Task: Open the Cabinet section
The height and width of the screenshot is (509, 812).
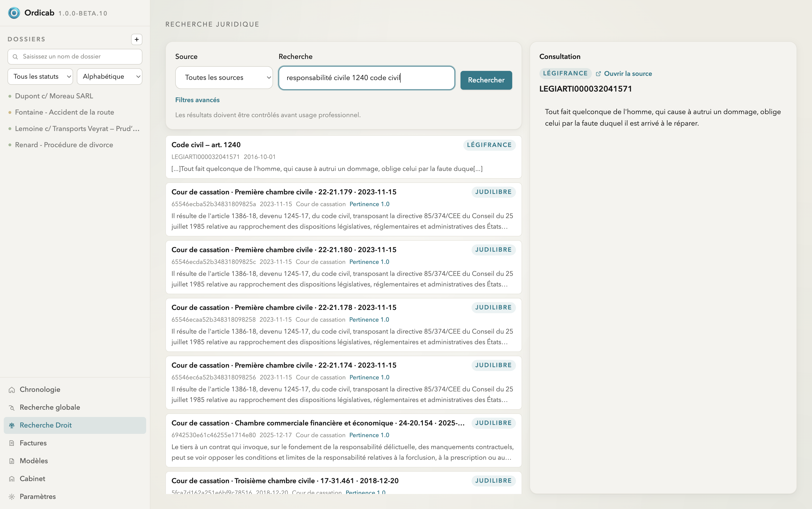Action: coord(75,479)
